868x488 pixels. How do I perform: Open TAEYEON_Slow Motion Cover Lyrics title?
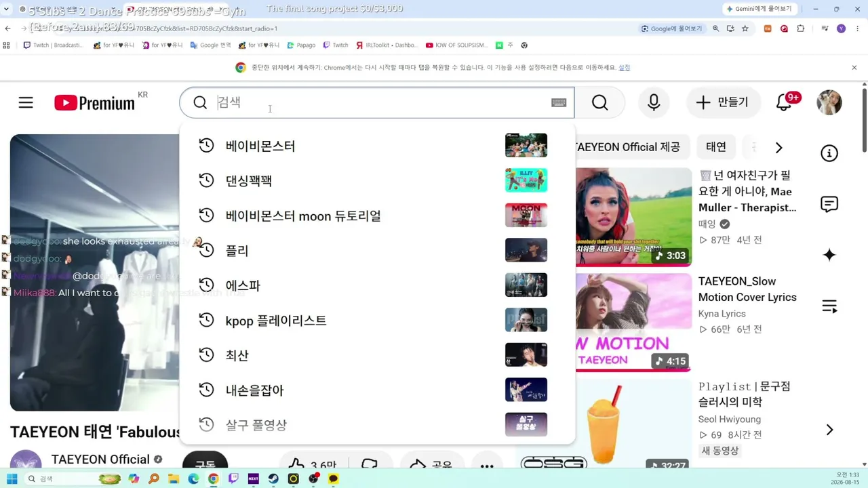pos(747,289)
